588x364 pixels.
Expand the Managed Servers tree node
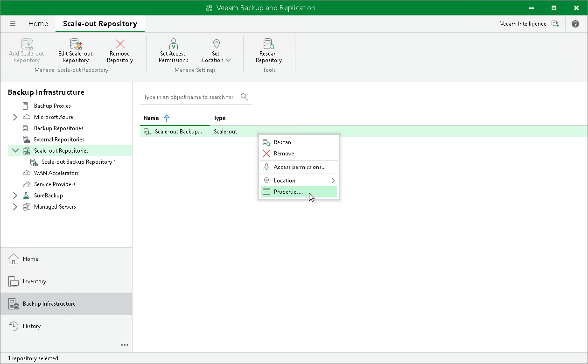coord(15,207)
